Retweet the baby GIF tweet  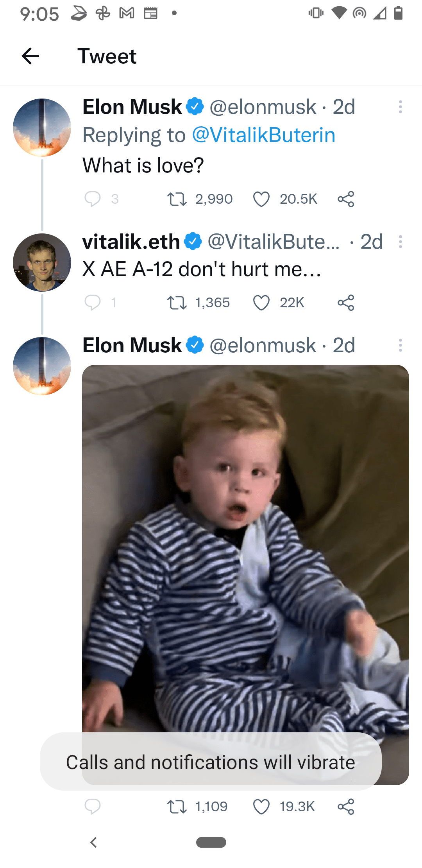[x=177, y=807]
